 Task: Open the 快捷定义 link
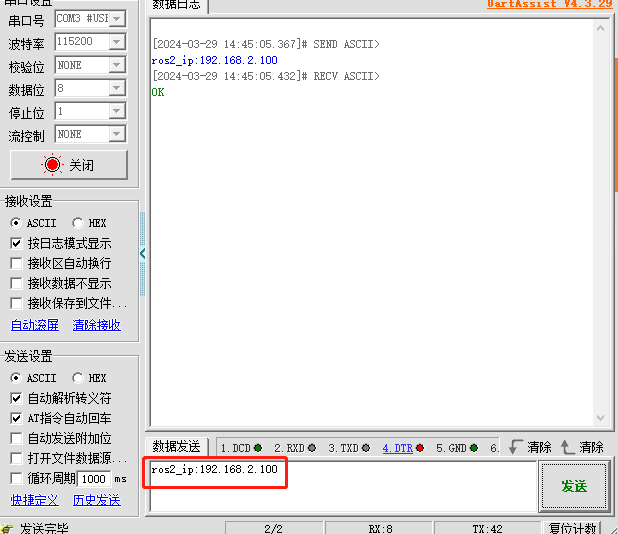coord(35,500)
